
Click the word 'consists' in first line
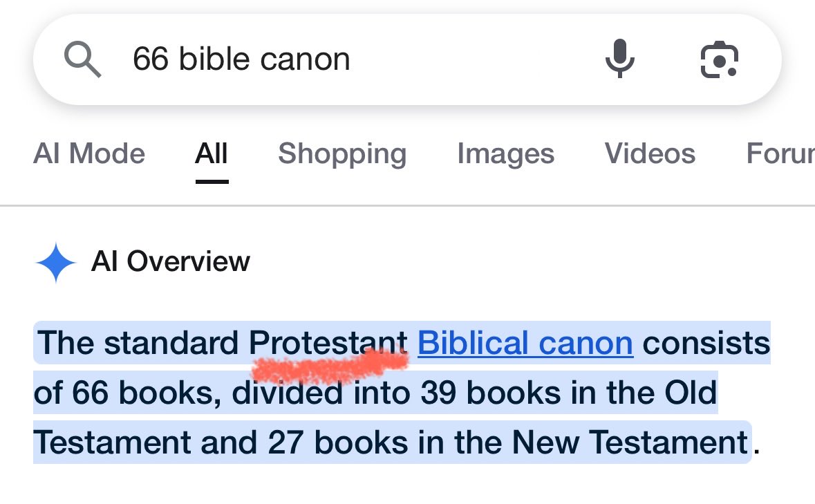click(x=706, y=343)
